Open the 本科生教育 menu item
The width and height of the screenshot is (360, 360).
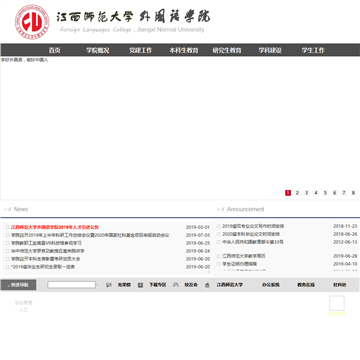[184, 50]
